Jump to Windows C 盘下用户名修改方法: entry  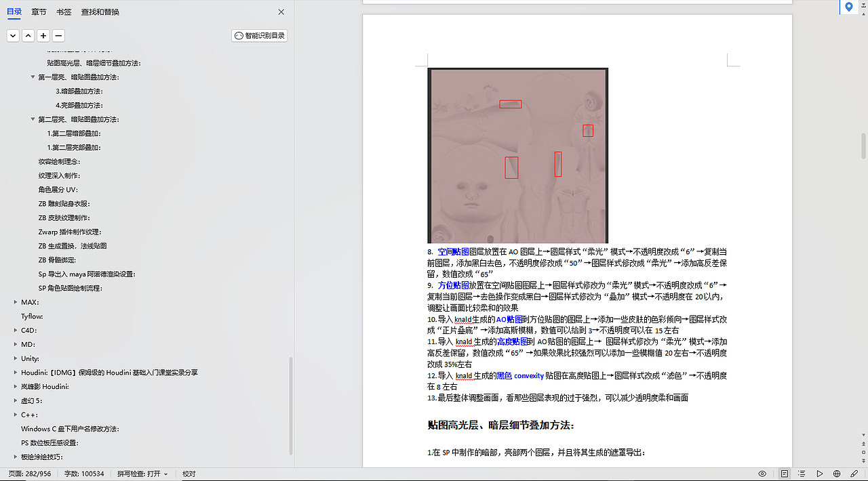(x=71, y=429)
